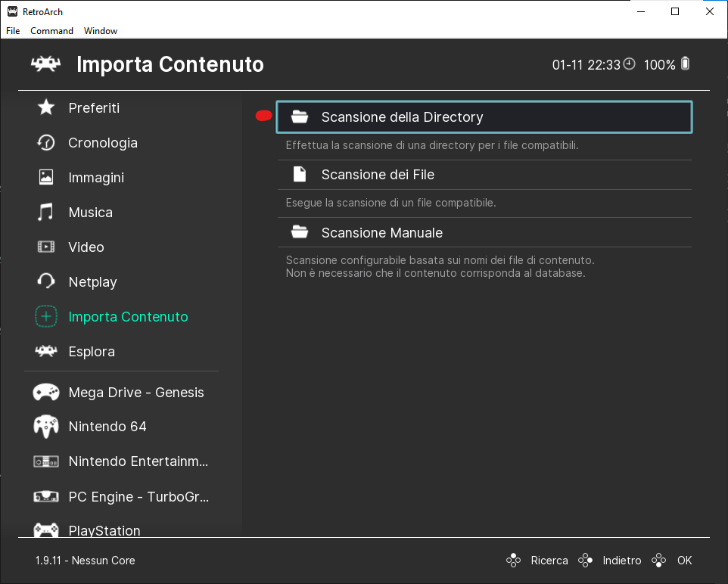Click the 'Importa Contenuto' header title

170,64
